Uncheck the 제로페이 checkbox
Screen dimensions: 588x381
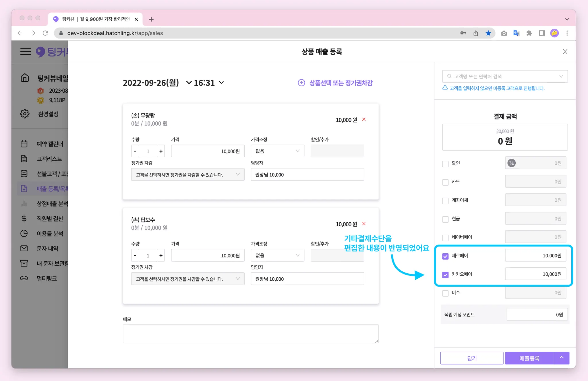tap(445, 256)
